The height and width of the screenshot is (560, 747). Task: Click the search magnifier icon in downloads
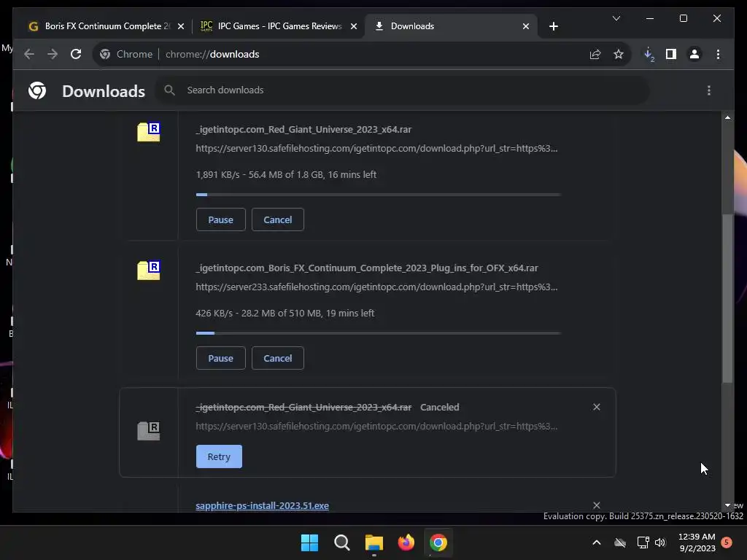click(169, 90)
